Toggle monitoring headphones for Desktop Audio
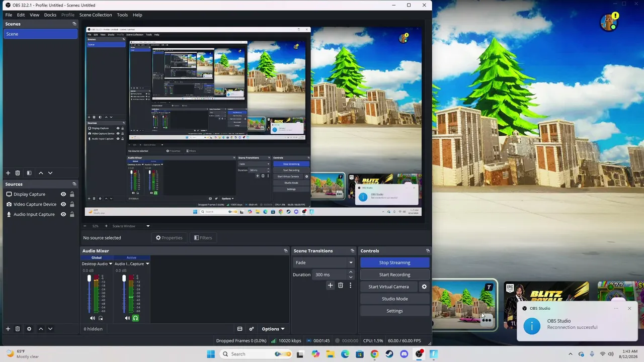Viewport: 644px width, 362px height. coord(101,318)
